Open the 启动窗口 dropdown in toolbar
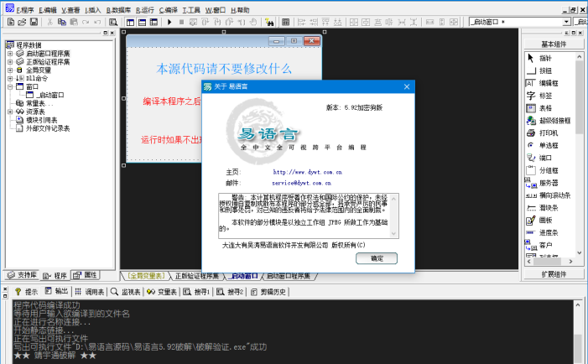This screenshot has height=364, width=588. pos(567,22)
